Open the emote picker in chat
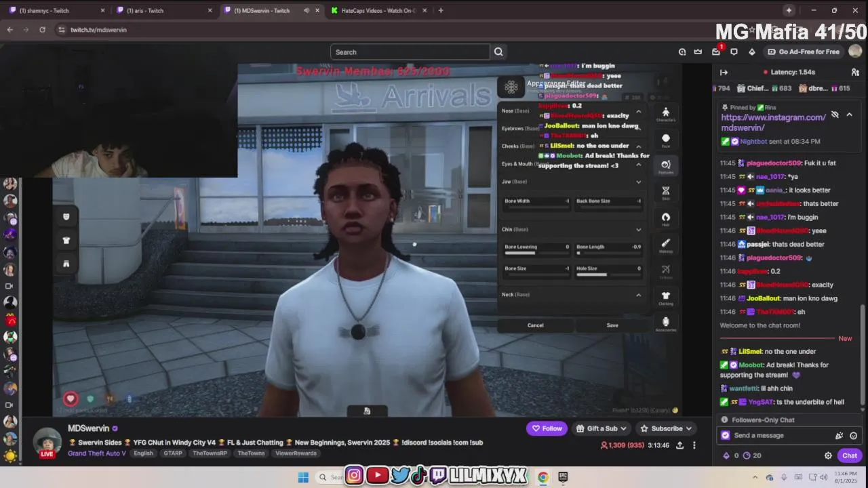 point(854,436)
